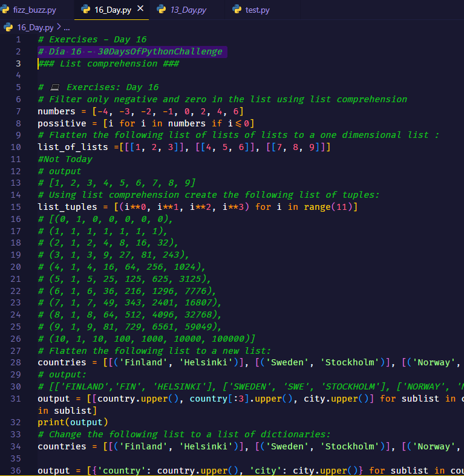
Task: Click the 'countries' variable on line 34
Action: click(x=62, y=446)
